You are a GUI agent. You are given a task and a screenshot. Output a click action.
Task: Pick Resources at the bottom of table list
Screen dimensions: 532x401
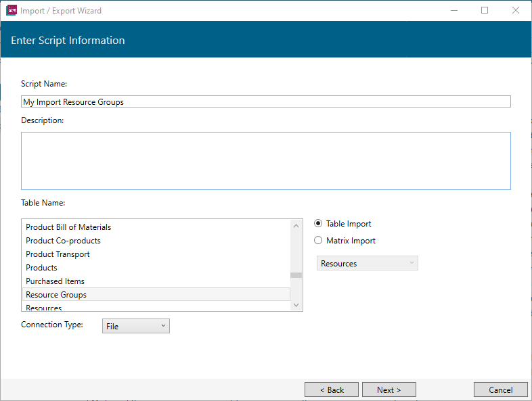tap(44, 308)
